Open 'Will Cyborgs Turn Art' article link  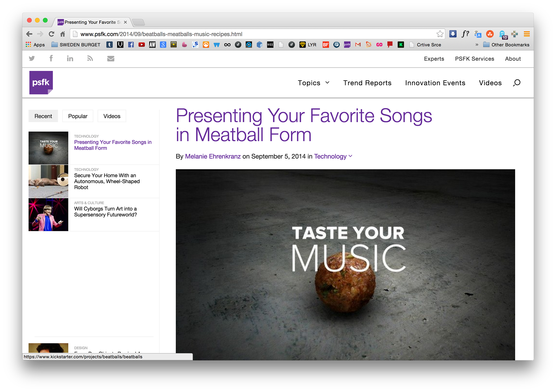(105, 212)
